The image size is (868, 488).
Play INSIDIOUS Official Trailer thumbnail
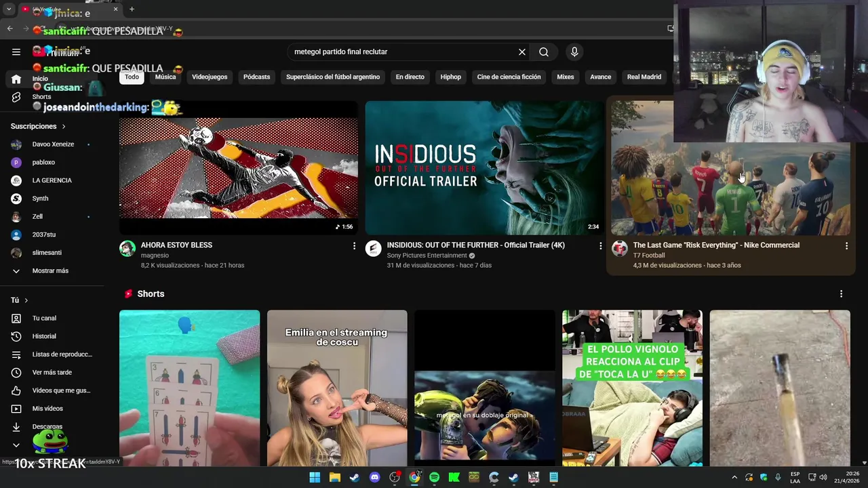coord(484,168)
